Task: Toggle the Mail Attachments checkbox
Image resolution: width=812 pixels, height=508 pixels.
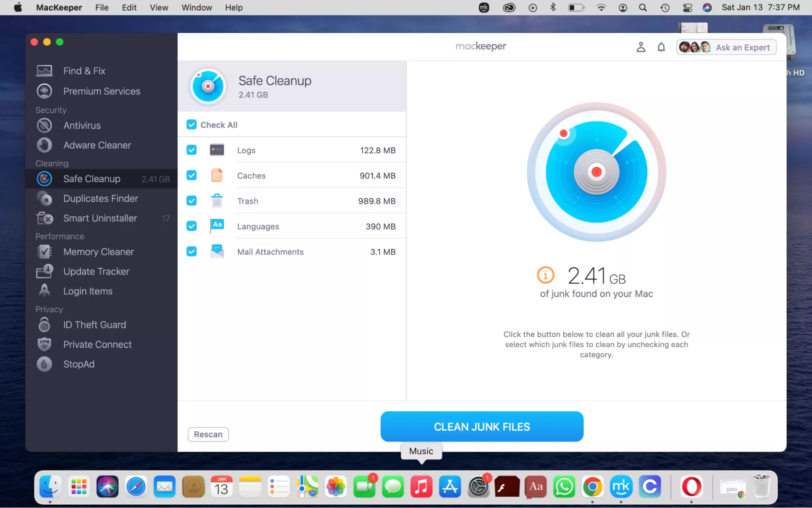Action: (x=191, y=252)
